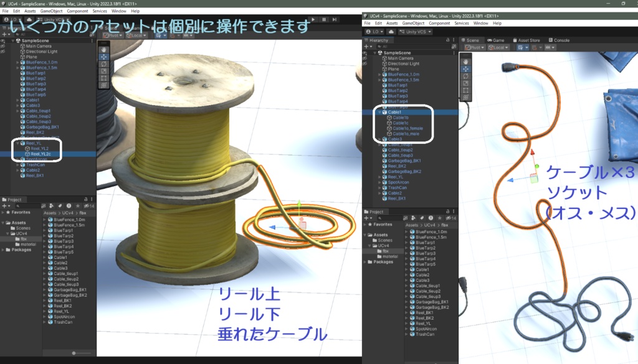This screenshot has width=638, height=364.
Task: Open the Pivot dropdown in right Scene toolbar
Action: point(475,47)
